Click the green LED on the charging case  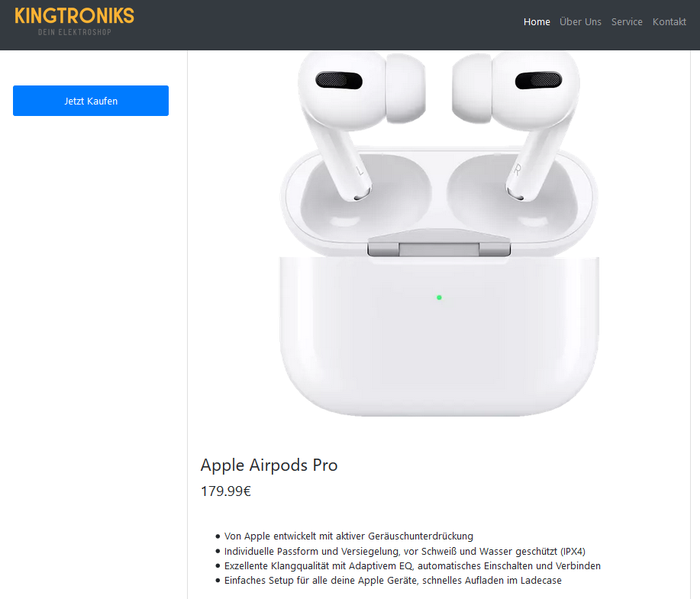439,298
